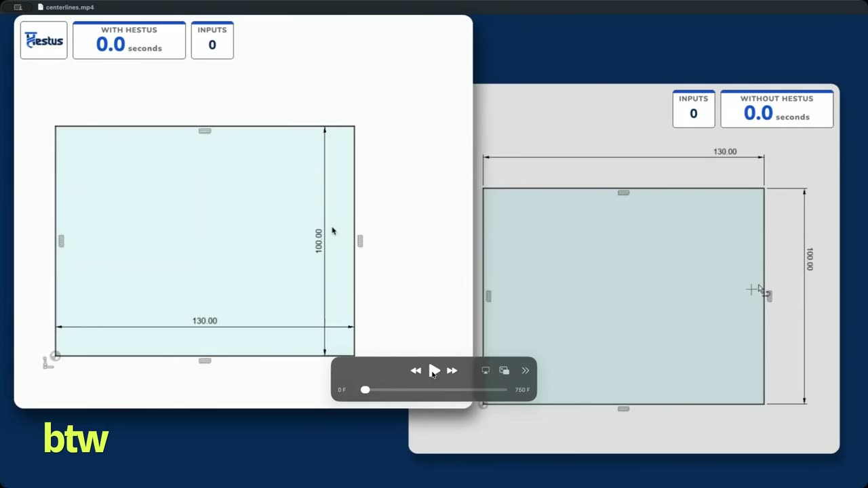Image resolution: width=868 pixels, height=488 pixels.
Task: Click horizontal constraint glyph on left sketch's bottom edge
Action: click(205, 361)
